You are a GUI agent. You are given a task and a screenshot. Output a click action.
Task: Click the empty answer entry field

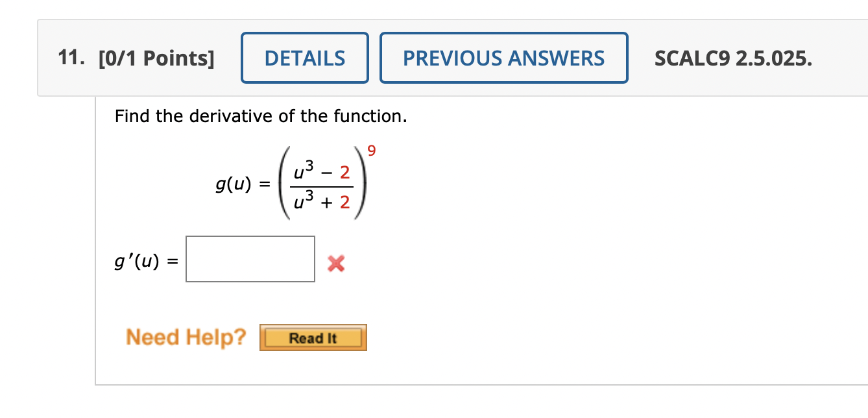pos(250,258)
